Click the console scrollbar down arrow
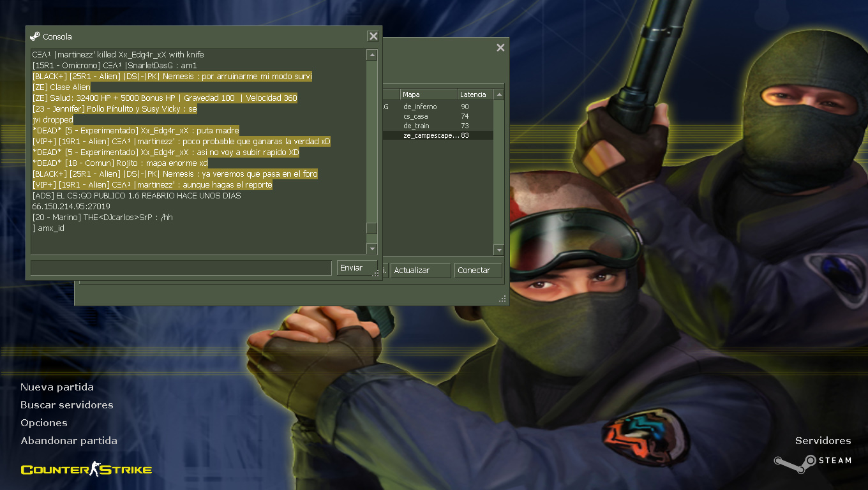The image size is (868, 490). (x=372, y=249)
